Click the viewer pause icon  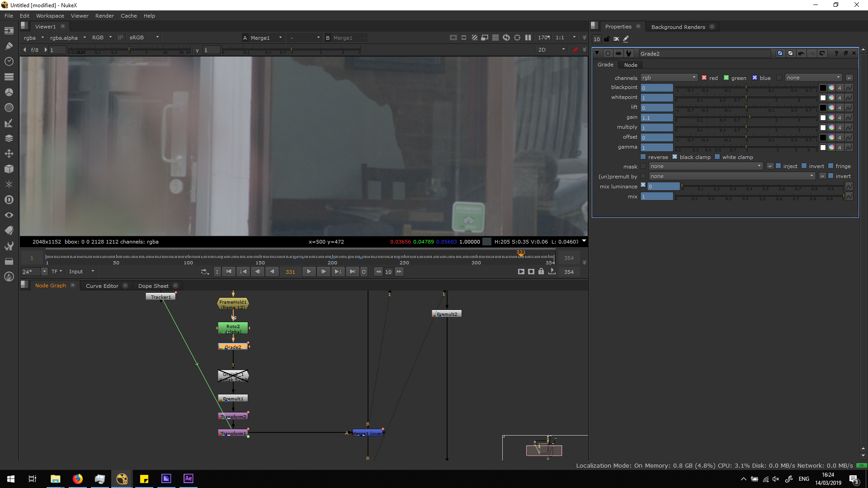[528, 38]
